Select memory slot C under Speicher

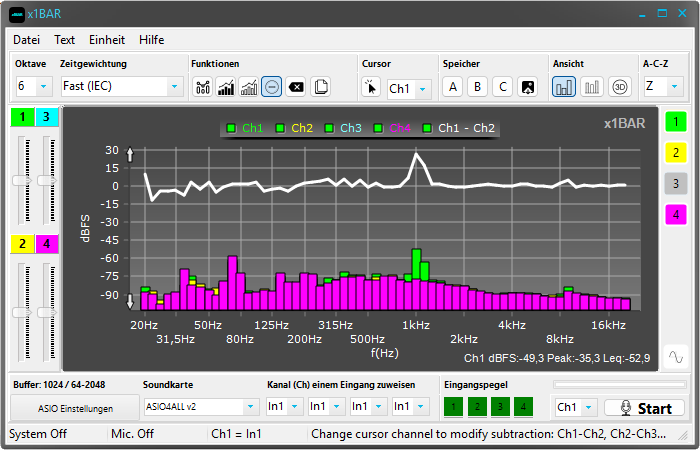[502, 87]
